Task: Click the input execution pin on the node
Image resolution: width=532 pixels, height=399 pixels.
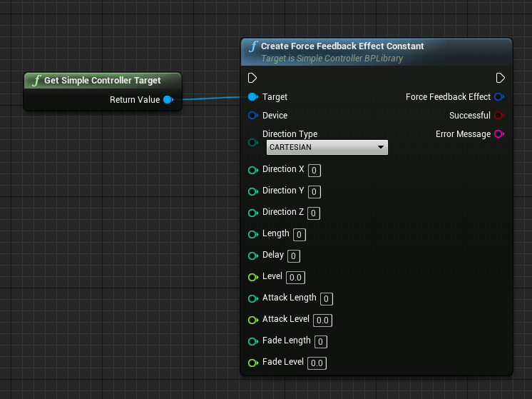Action: tap(252, 78)
